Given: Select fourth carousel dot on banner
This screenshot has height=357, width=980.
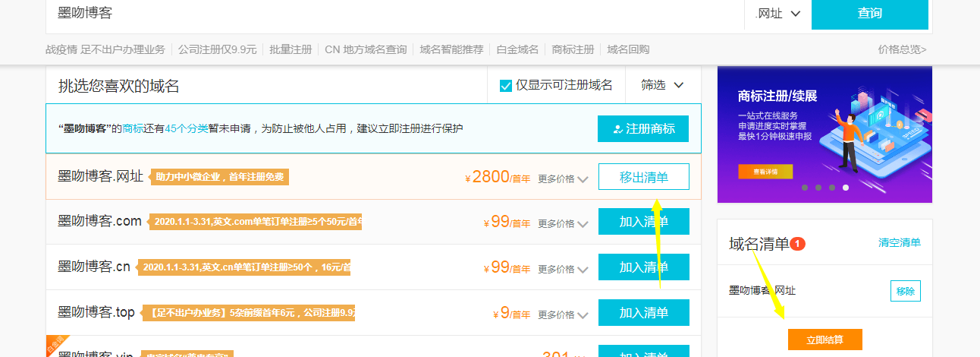Looking at the screenshot, I should tap(846, 187).
